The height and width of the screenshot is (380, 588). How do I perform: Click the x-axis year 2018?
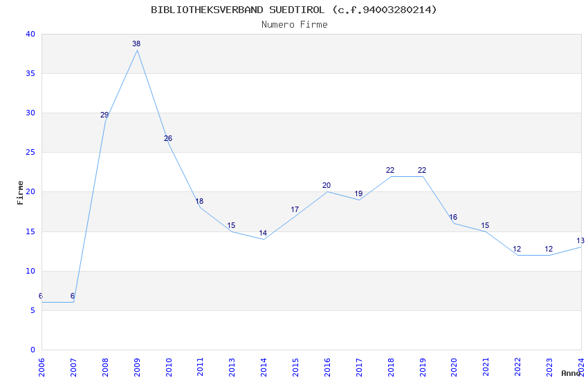(391, 367)
